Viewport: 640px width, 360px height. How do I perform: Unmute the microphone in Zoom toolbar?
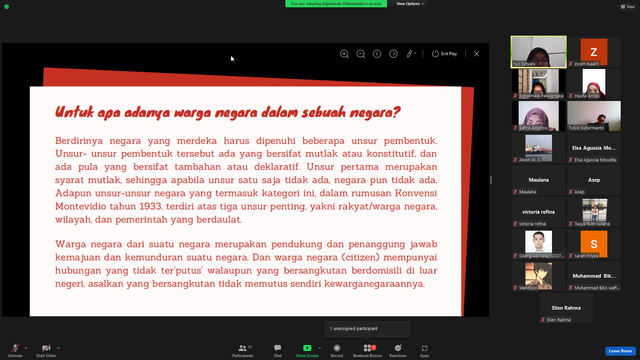point(15,350)
